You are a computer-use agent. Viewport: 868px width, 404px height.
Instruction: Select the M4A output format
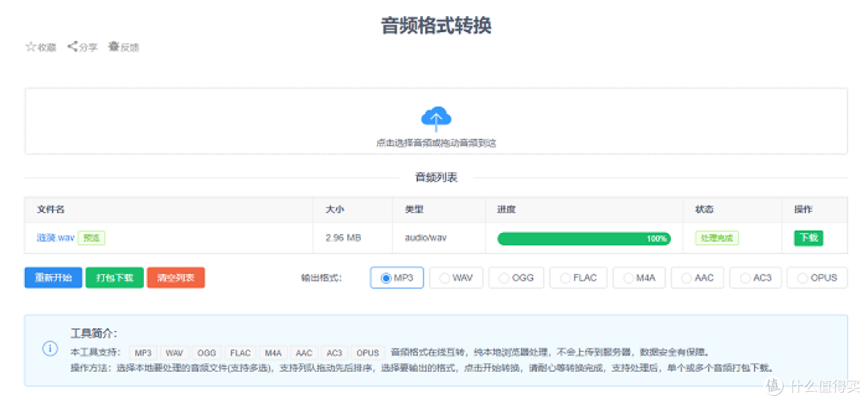click(639, 278)
